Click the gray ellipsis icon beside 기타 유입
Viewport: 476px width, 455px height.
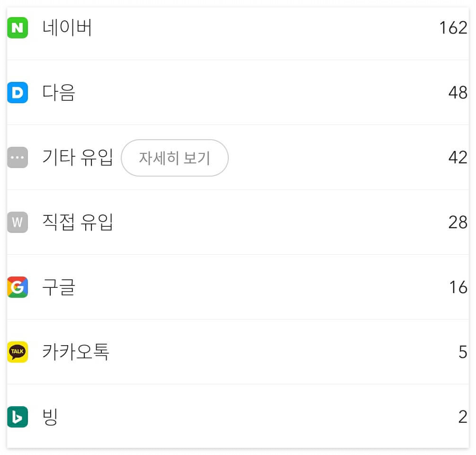click(18, 158)
